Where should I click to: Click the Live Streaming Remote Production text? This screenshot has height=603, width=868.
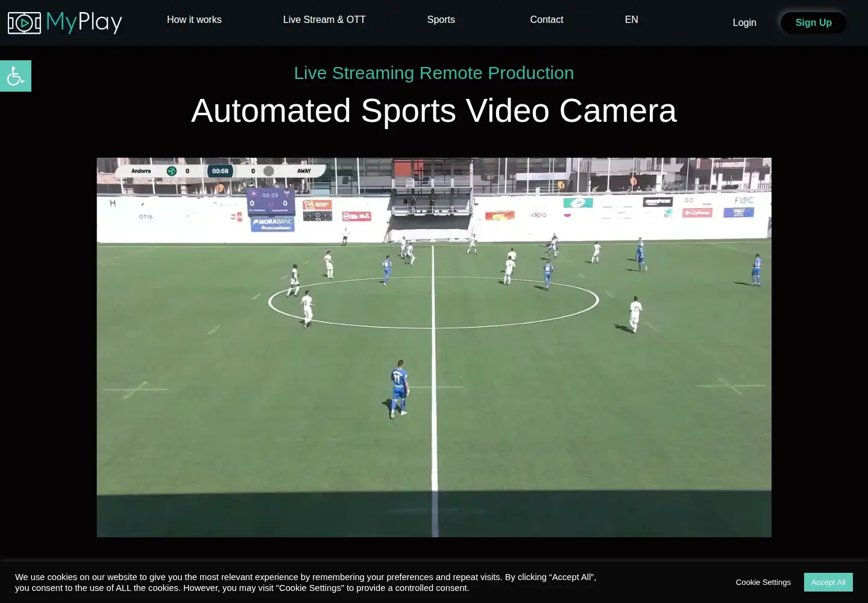pyautogui.click(x=434, y=73)
